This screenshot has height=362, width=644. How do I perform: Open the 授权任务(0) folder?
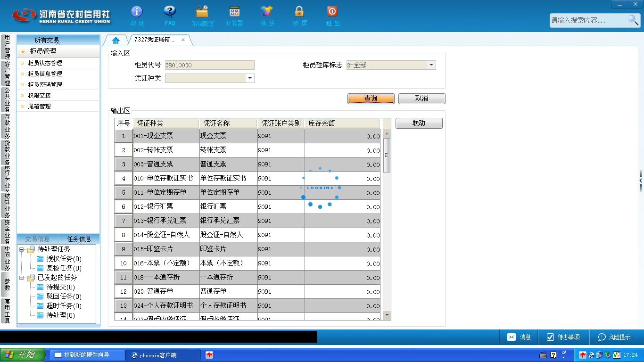coord(59,259)
